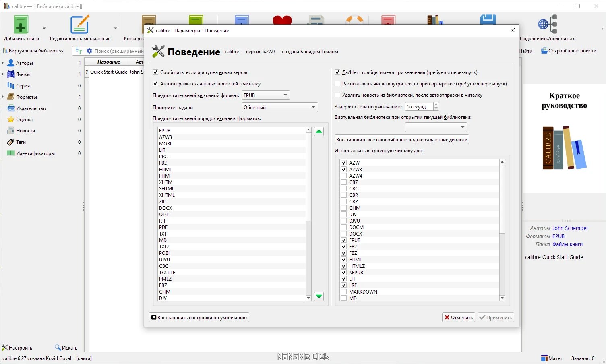Toggle auto-send downloaded news to reader
Viewport: 606px width, 364px height.
[155, 84]
